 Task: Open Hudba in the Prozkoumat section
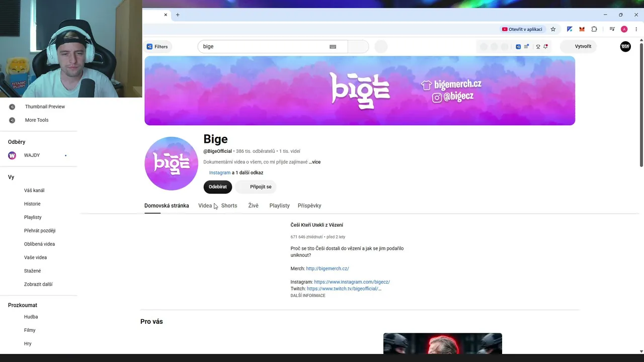click(31, 317)
